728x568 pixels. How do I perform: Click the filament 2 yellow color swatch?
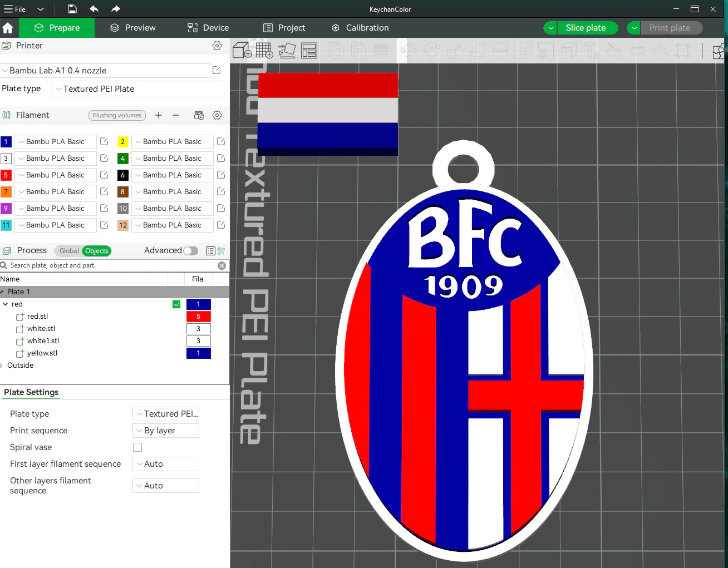pos(123,142)
